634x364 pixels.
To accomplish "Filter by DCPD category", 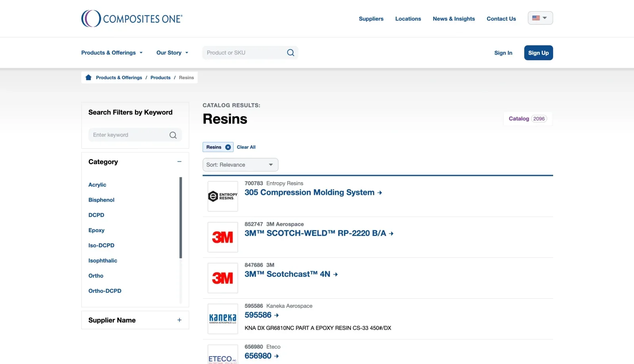I will [x=96, y=215].
